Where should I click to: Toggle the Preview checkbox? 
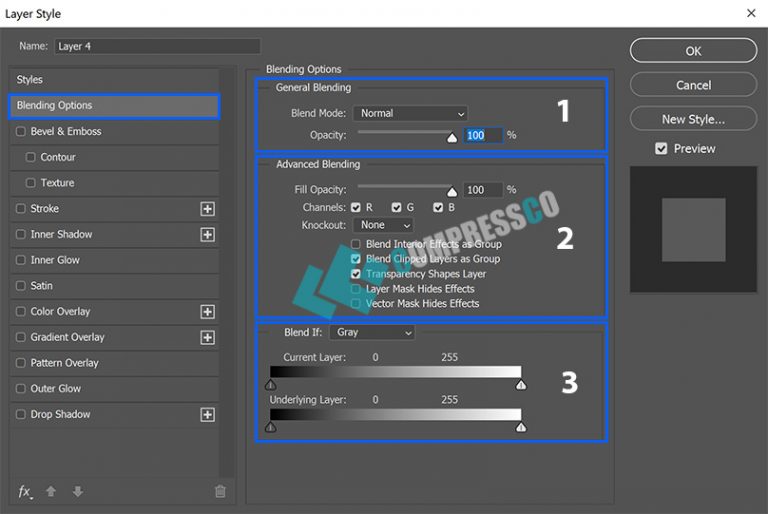tap(661, 149)
